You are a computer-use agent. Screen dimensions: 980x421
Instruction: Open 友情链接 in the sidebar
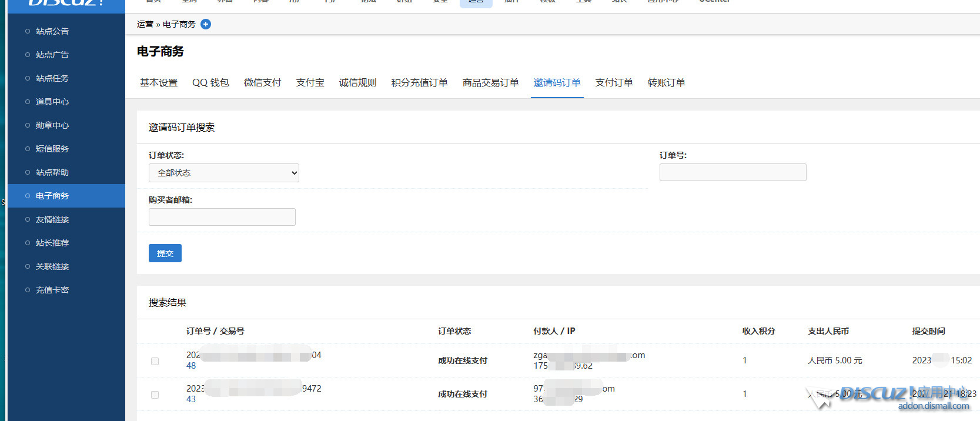52,219
